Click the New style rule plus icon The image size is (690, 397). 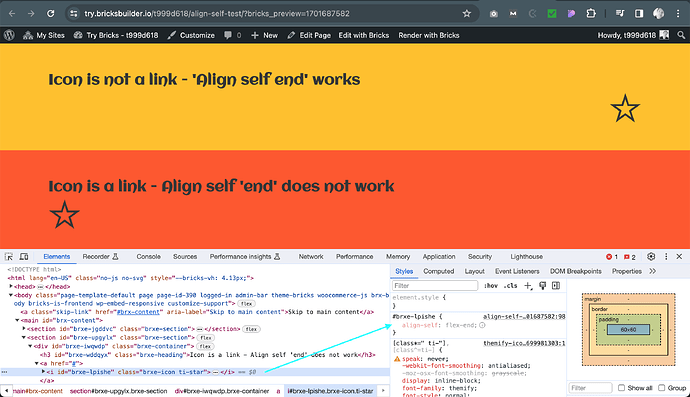pos(528,286)
